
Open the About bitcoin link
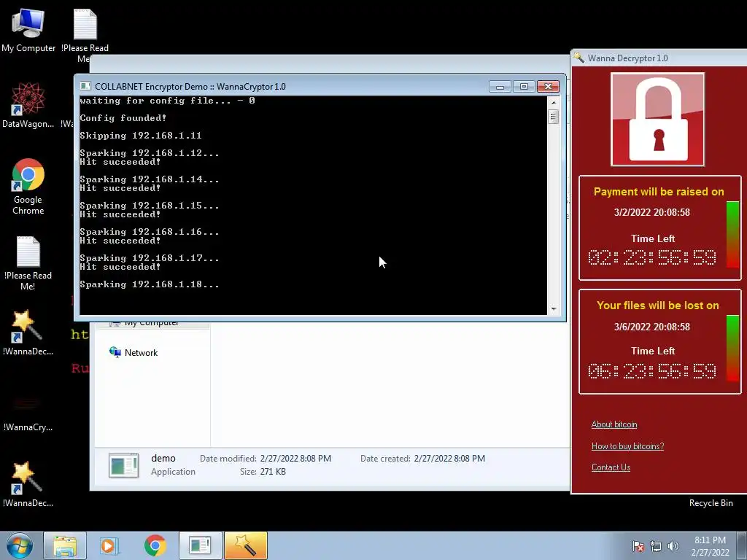click(614, 424)
